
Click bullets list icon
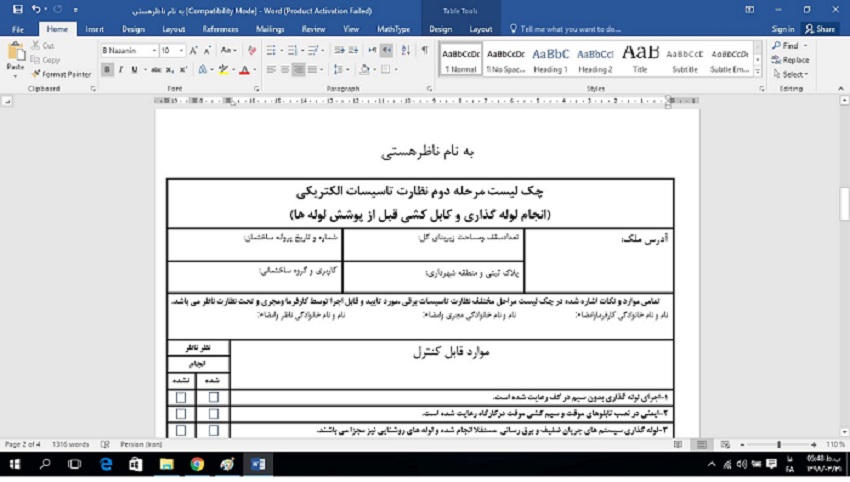[x=271, y=50]
